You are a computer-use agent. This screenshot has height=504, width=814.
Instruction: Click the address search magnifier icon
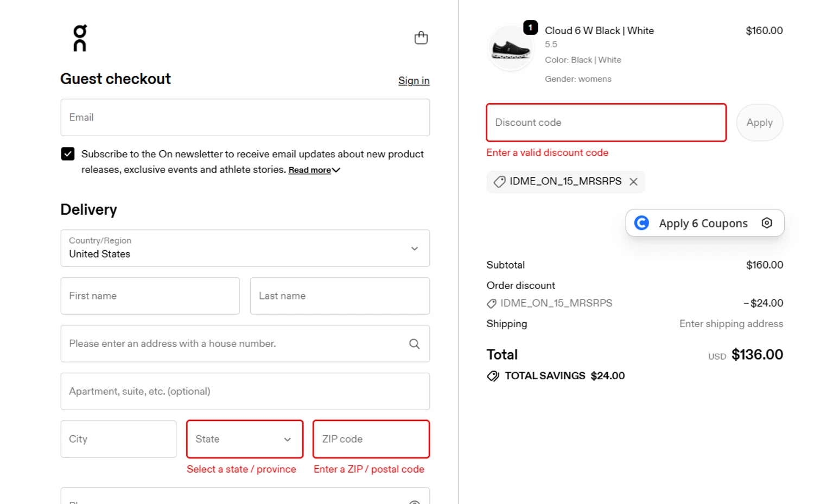[415, 344]
